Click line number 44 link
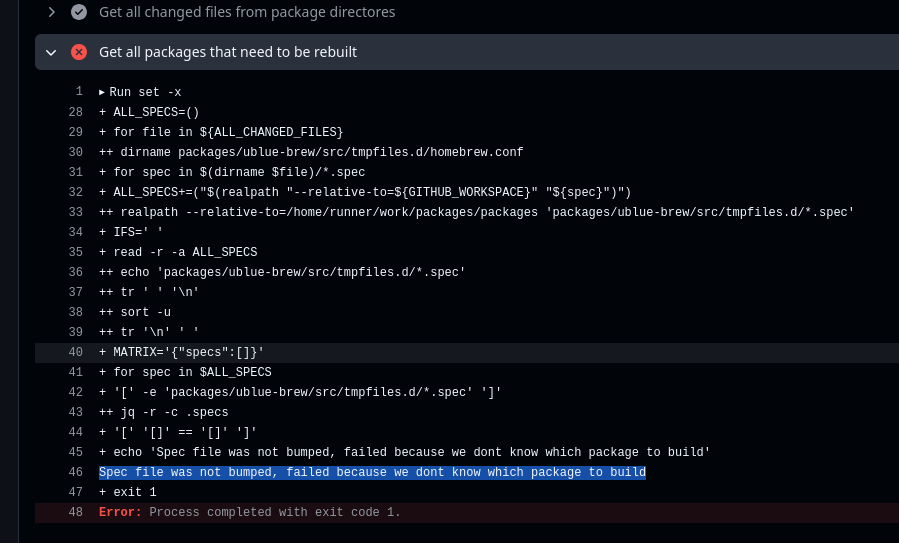This screenshot has width=899, height=543. [x=75, y=432]
